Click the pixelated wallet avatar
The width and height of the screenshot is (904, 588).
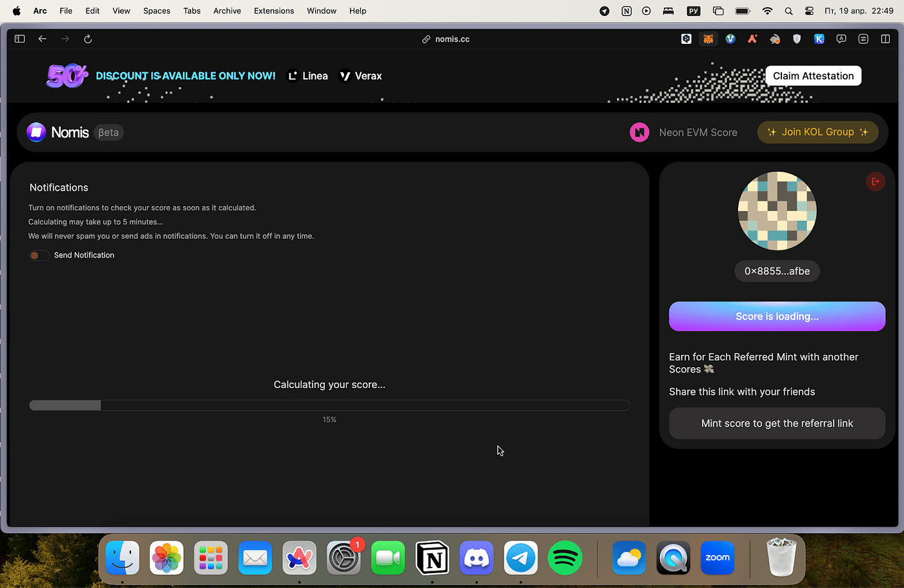(x=777, y=211)
